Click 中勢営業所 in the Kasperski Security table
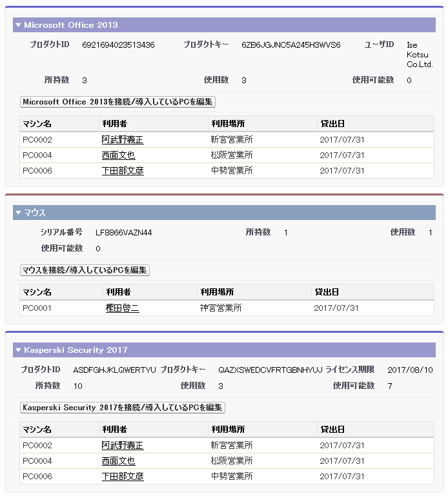This screenshot has width=448, height=496. 232,477
